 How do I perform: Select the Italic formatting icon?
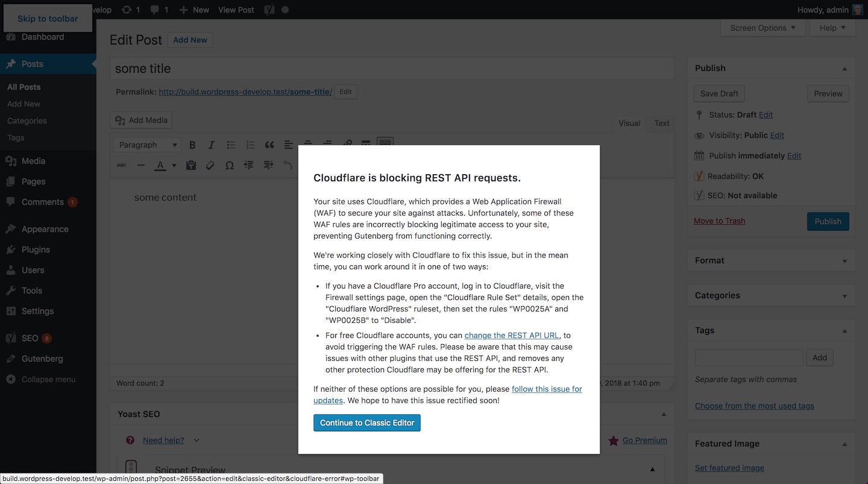pyautogui.click(x=212, y=145)
